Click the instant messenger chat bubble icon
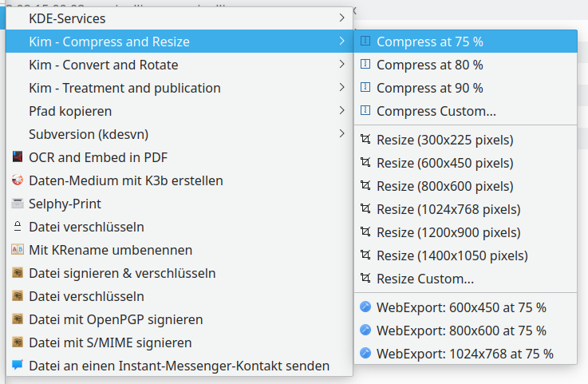Screen dimensions: 588x384 tap(18, 365)
